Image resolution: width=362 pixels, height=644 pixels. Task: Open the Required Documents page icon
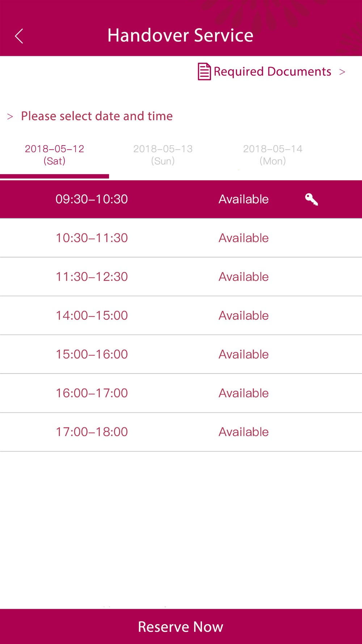tap(204, 71)
